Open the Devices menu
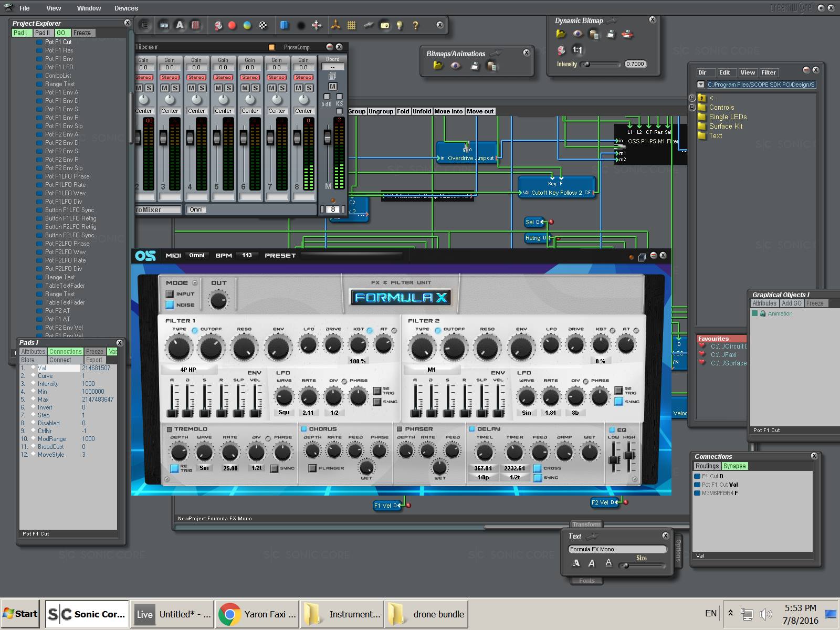840x630 pixels. tap(127, 8)
